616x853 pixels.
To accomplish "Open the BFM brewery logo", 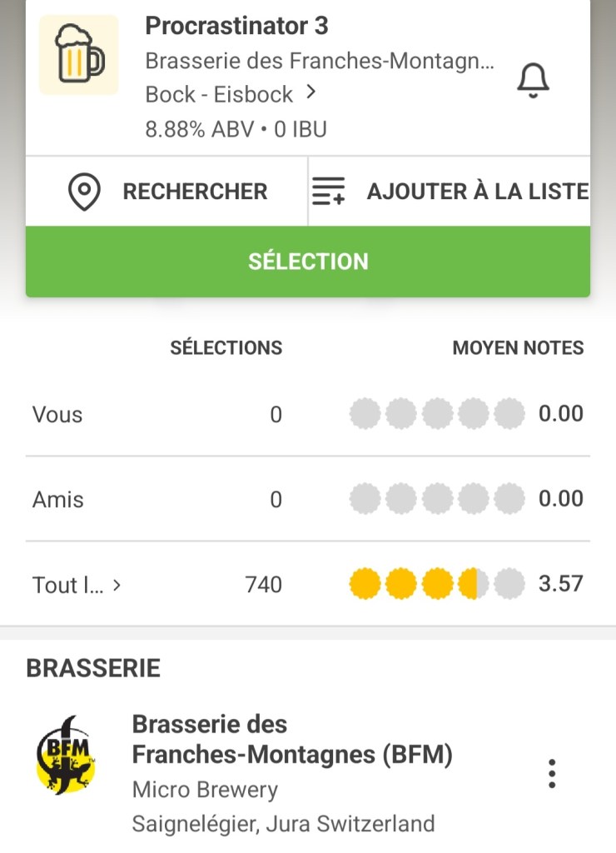I will coord(67,754).
